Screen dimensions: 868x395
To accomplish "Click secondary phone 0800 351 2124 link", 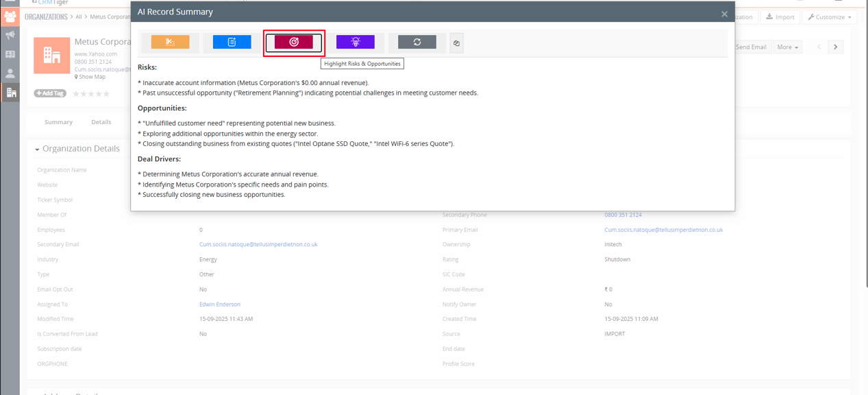I will (623, 215).
